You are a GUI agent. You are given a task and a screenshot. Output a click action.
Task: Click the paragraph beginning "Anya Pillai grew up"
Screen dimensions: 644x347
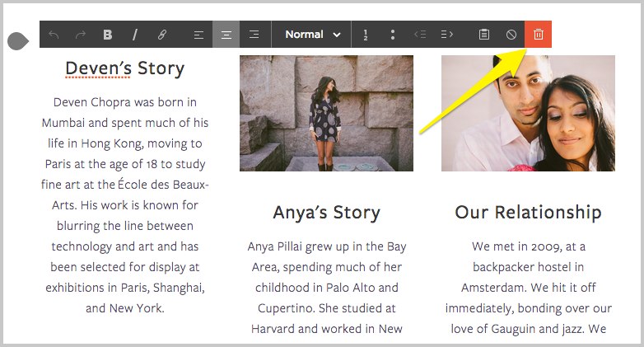[x=326, y=288]
